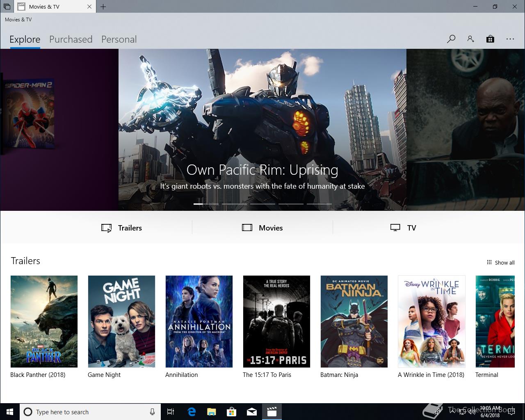Click Movies & TV taskbar icon
The height and width of the screenshot is (420, 525).
point(272,412)
